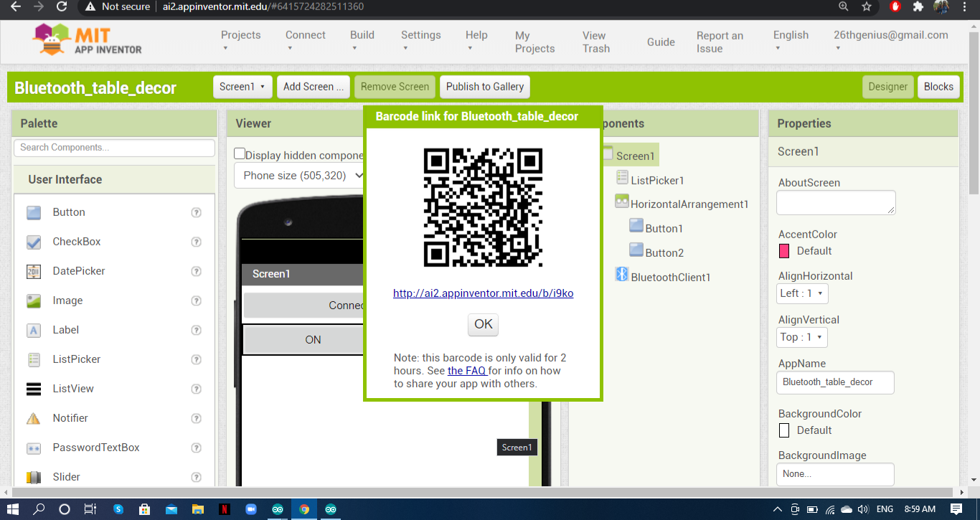The image size is (980, 520).
Task: Click OK in the barcode dialog
Action: (484, 324)
